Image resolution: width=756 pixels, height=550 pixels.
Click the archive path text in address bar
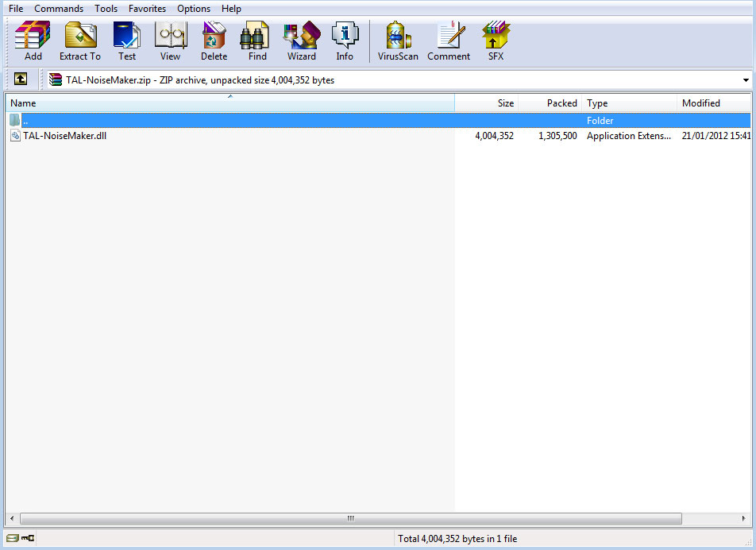click(x=200, y=80)
